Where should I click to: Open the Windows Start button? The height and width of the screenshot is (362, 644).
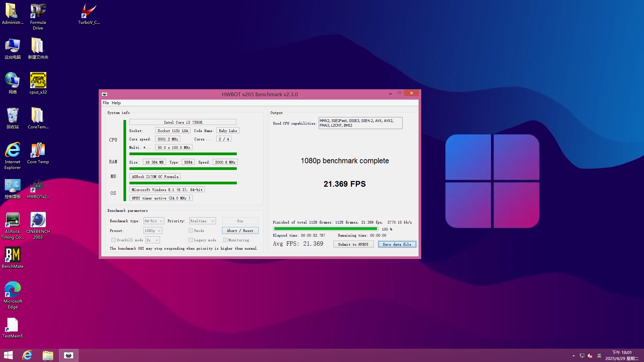pos(8,355)
